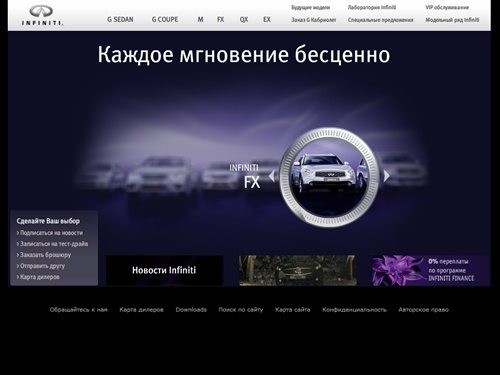Open the G COUPE menu item
500x375 pixels.
pyautogui.click(x=165, y=20)
